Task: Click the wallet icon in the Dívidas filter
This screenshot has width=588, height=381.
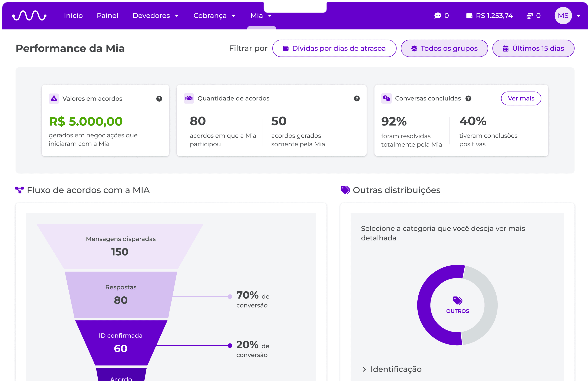Action: (x=286, y=48)
